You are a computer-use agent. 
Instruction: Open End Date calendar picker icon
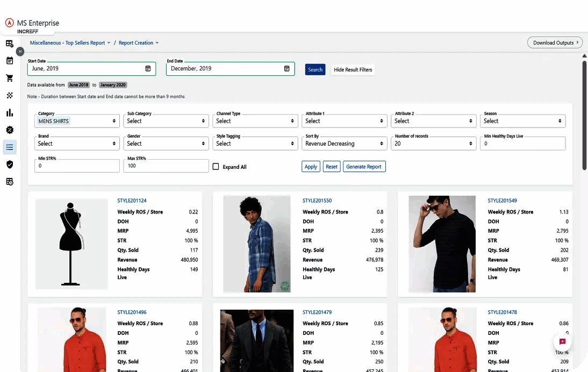click(287, 69)
